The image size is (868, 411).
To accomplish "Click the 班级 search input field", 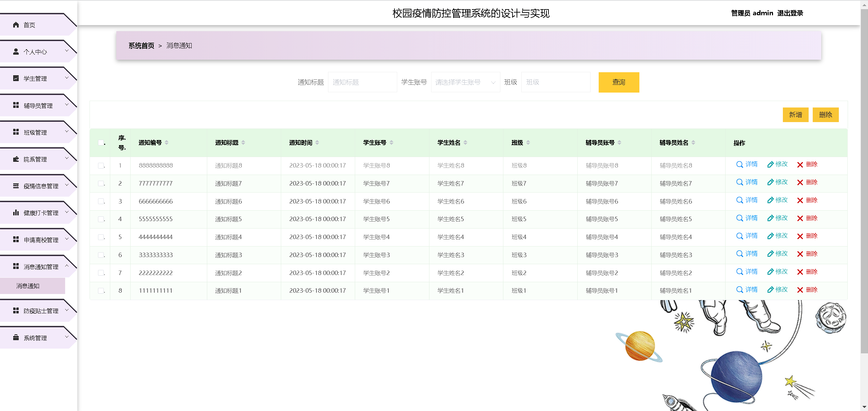I will pos(555,82).
